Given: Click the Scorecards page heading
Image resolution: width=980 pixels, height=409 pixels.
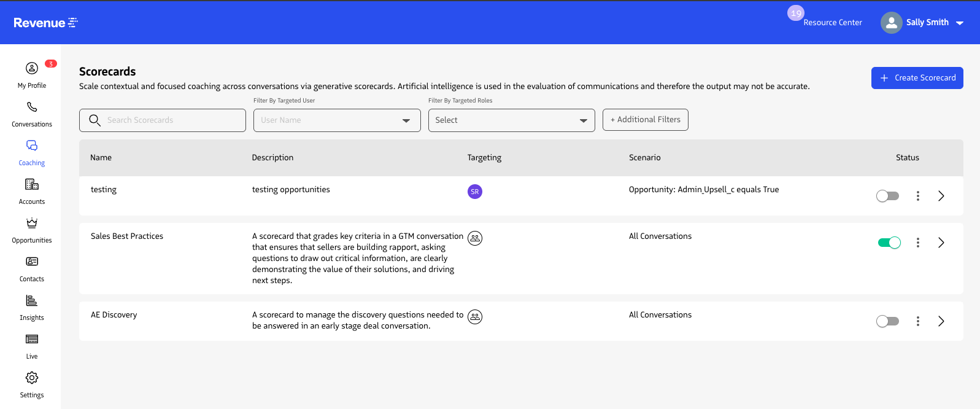Looking at the screenshot, I should pos(107,72).
